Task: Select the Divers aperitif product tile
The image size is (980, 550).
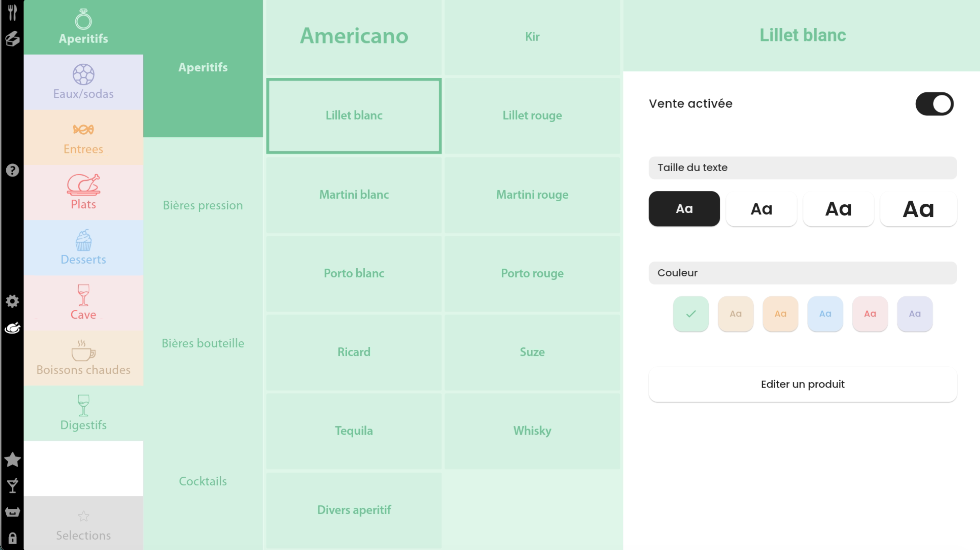Action: click(354, 510)
